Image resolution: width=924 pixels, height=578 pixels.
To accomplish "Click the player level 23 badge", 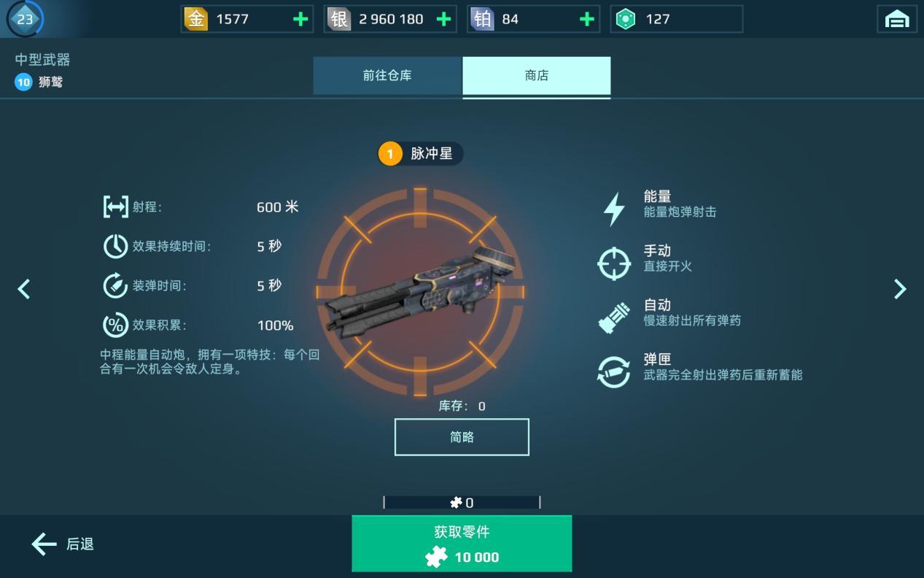I will click(25, 19).
